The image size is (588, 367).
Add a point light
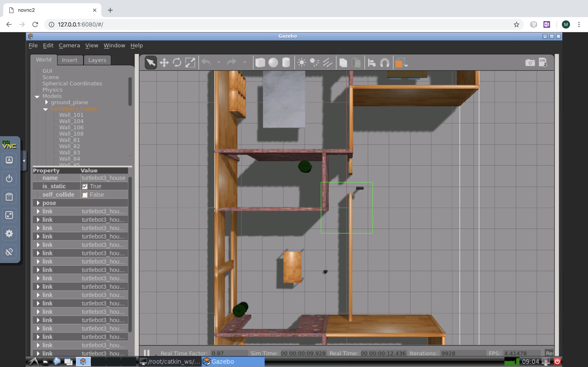(302, 63)
